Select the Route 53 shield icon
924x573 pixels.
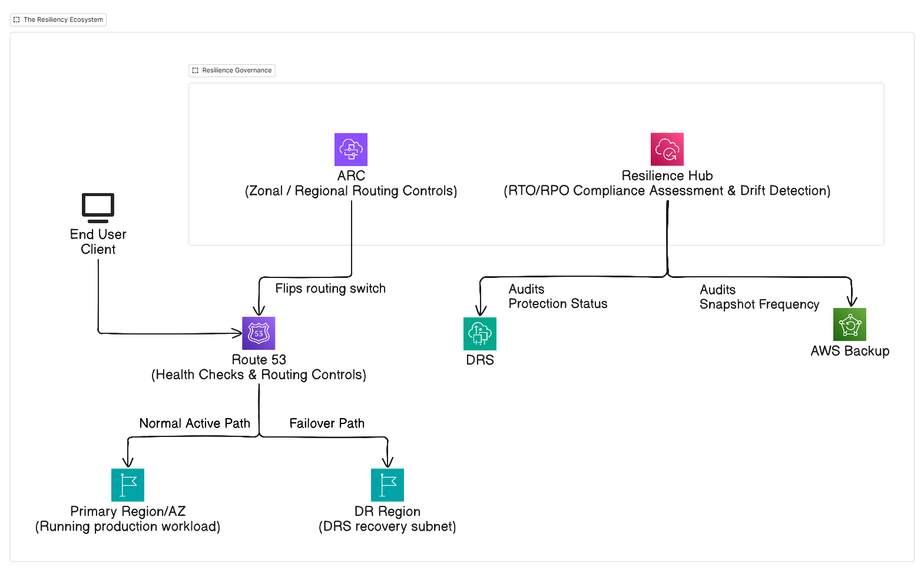point(259,333)
